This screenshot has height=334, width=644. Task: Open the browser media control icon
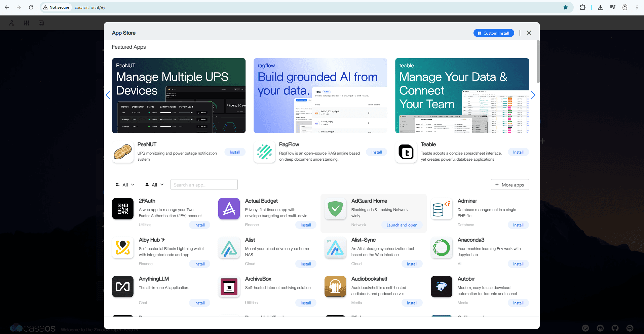point(613,7)
